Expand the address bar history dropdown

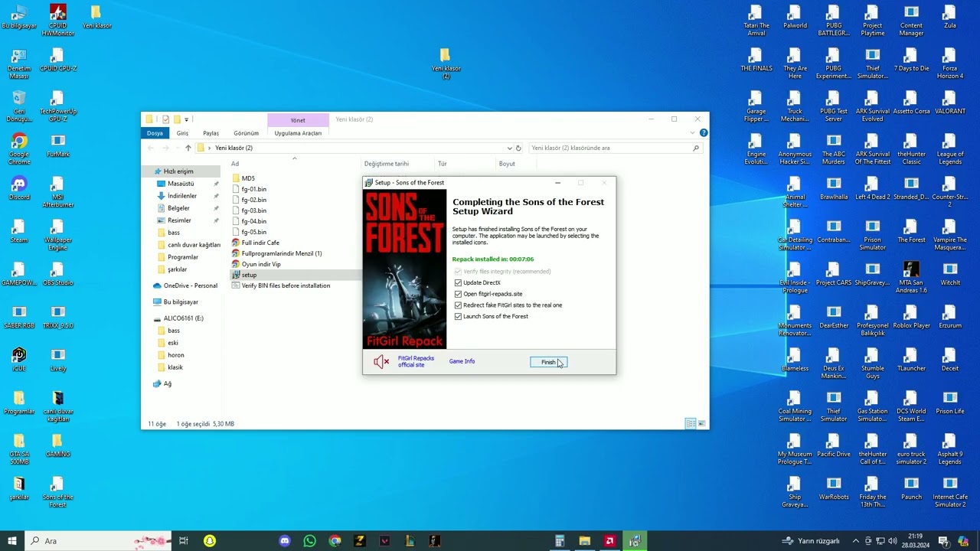tap(509, 148)
